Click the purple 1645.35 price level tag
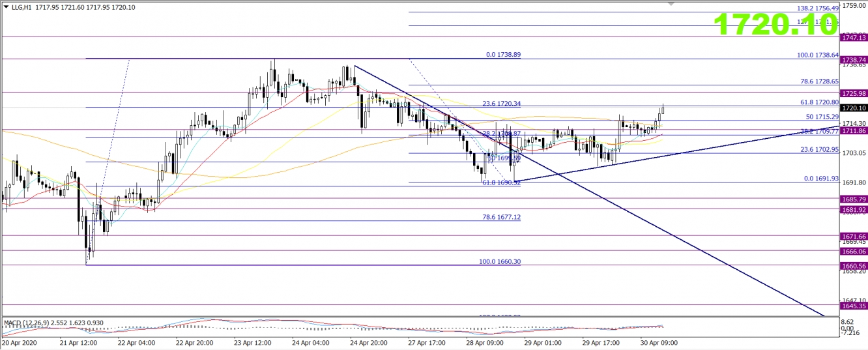 (853, 306)
